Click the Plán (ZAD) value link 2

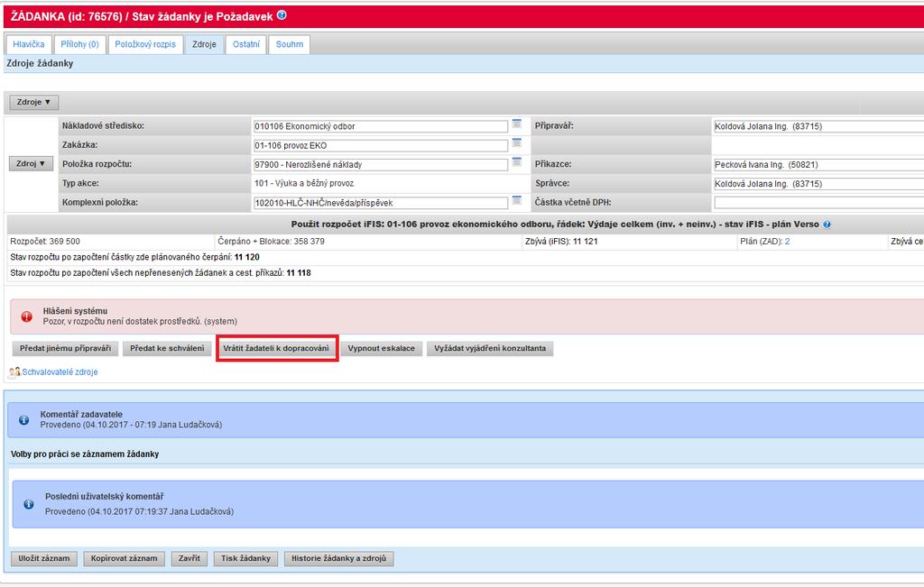(787, 242)
